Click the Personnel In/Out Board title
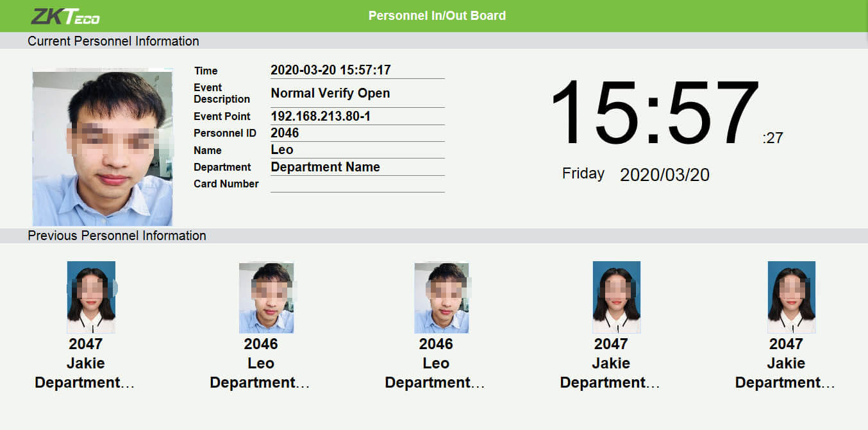Screen dimensions: 868x430 coord(437,15)
